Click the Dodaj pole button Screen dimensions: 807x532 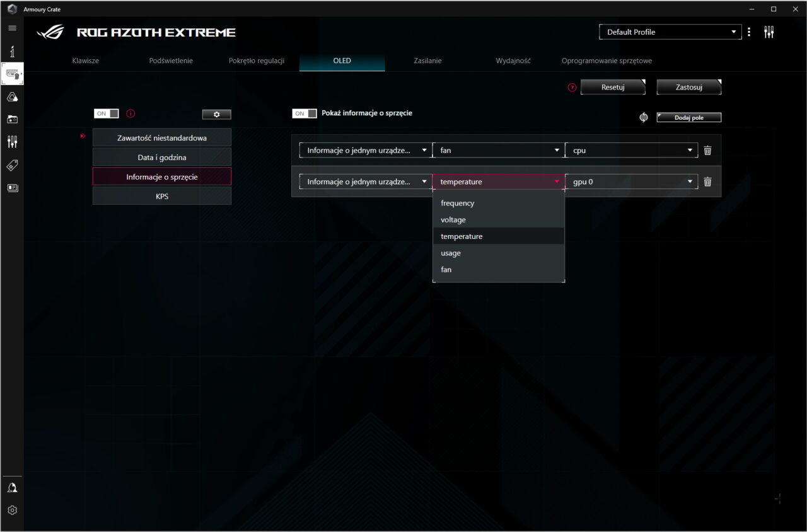coord(689,118)
